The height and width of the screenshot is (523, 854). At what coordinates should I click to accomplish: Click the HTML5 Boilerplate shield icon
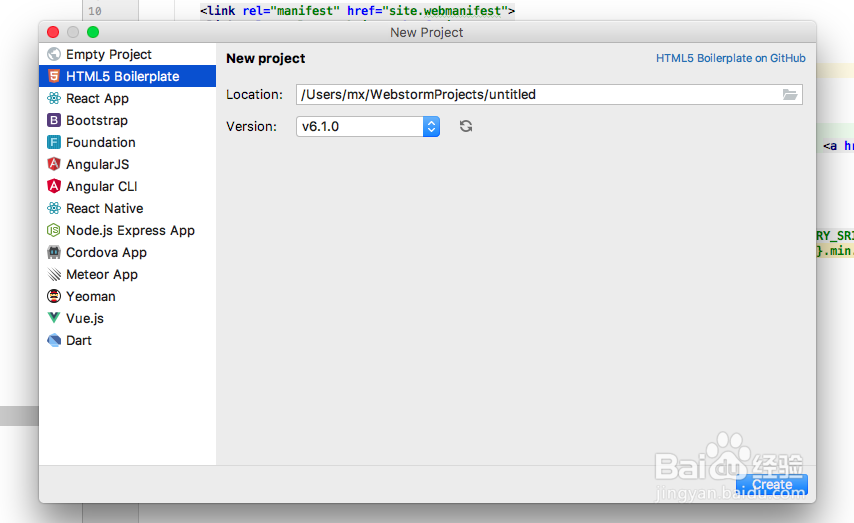[54, 76]
